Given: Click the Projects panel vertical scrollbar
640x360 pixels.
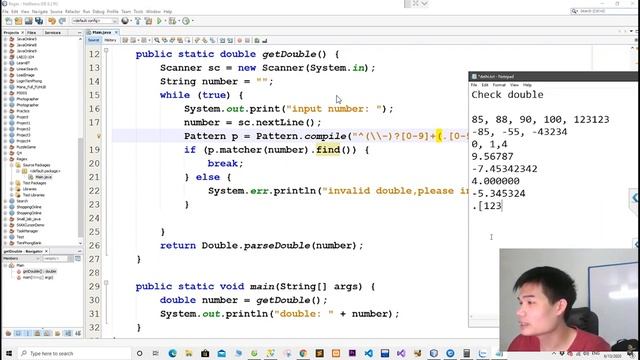Looking at the screenshot, I should 80,188.
